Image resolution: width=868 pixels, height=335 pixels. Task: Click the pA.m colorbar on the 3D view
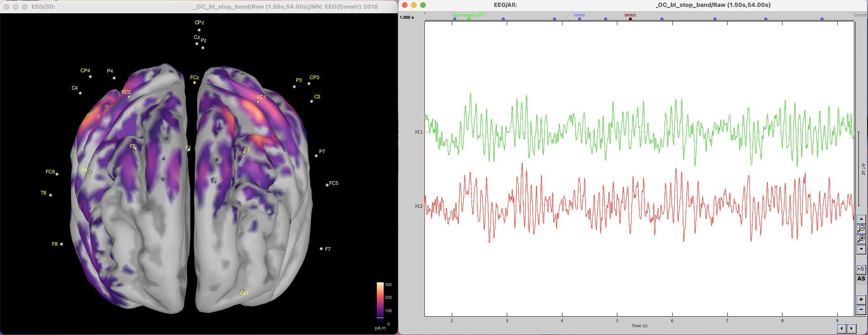[380, 300]
